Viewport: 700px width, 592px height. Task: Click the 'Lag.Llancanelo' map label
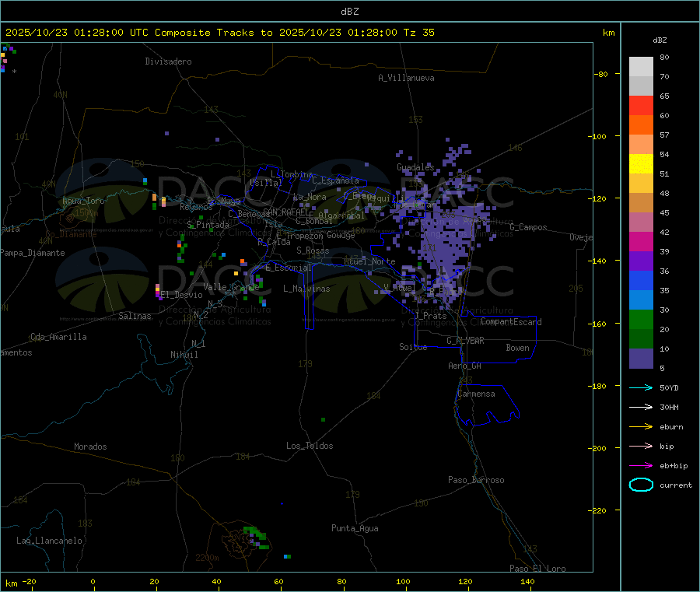click(50, 541)
